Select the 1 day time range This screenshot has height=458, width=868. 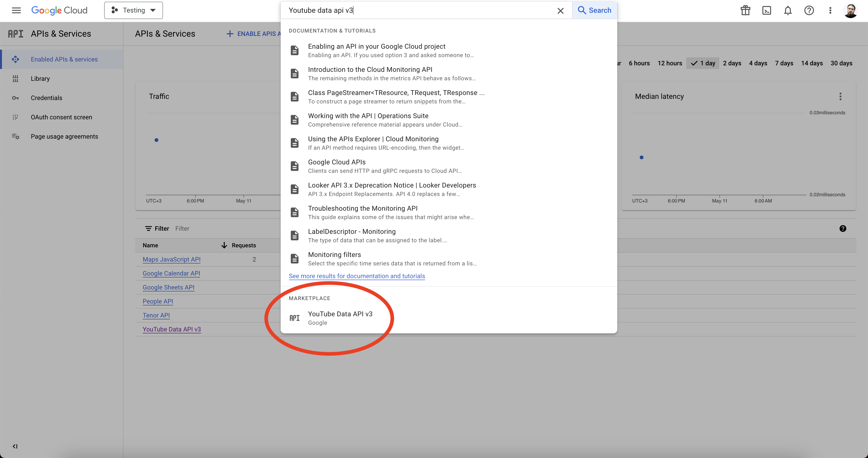pyautogui.click(x=703, y=63)
